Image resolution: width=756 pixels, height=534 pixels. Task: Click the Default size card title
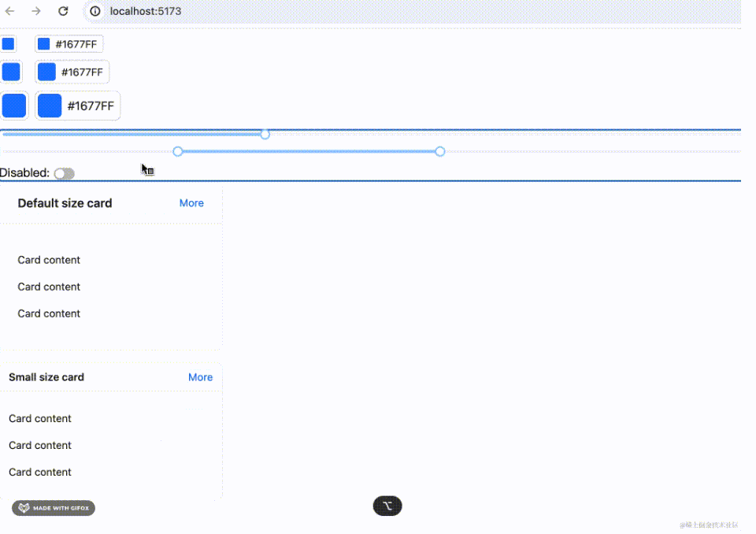(x=65, y=203)
